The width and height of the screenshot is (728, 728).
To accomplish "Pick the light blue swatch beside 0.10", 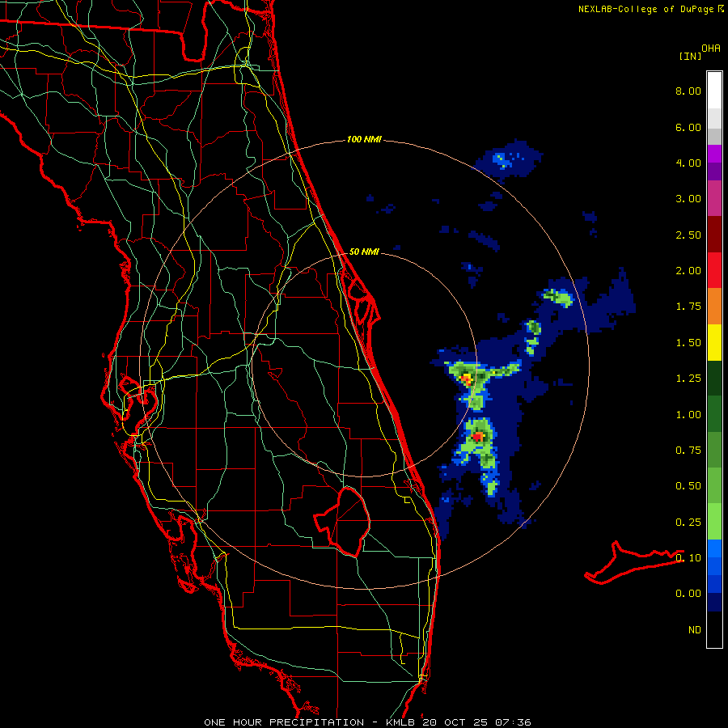I will pos(714,548).
